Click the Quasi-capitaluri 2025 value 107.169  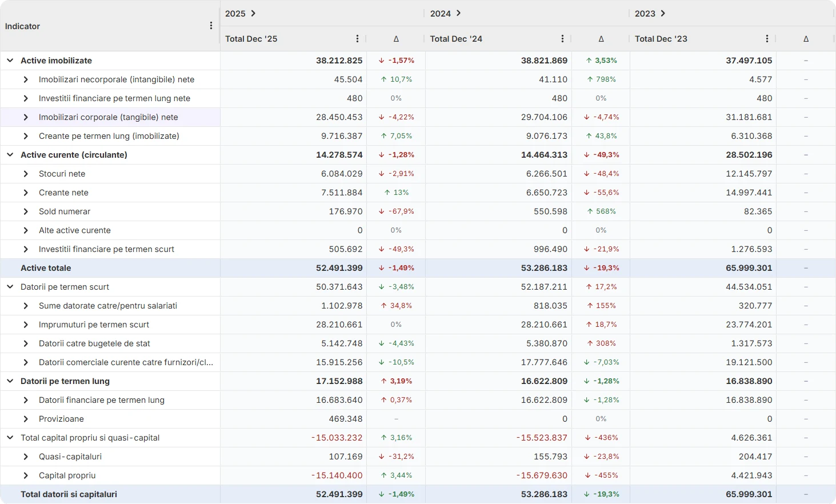pyautogui.click(x=346, y=457)
